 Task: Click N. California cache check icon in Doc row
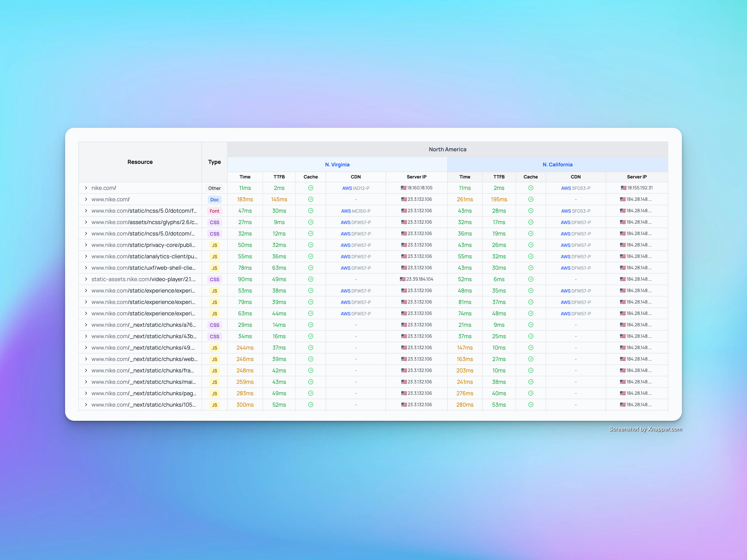tap(531, 199)
